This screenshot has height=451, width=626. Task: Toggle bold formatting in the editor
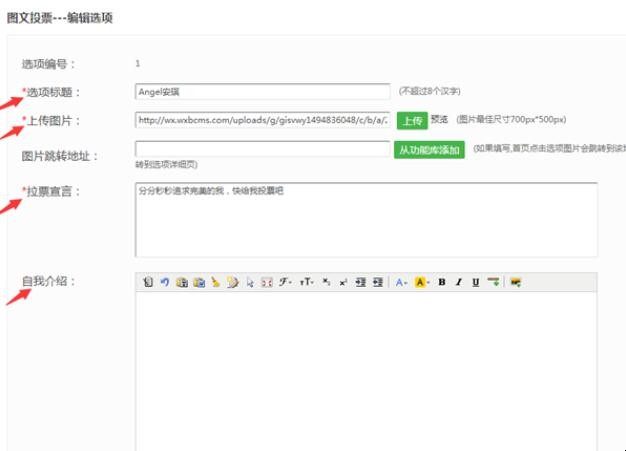(x=442, y=283)
